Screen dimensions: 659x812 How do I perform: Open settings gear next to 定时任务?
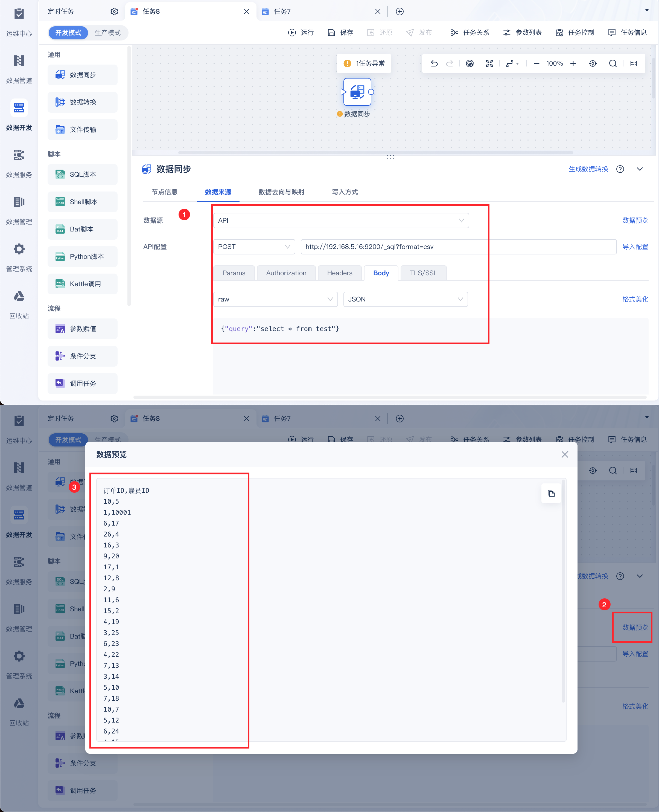tap(114, 11)
